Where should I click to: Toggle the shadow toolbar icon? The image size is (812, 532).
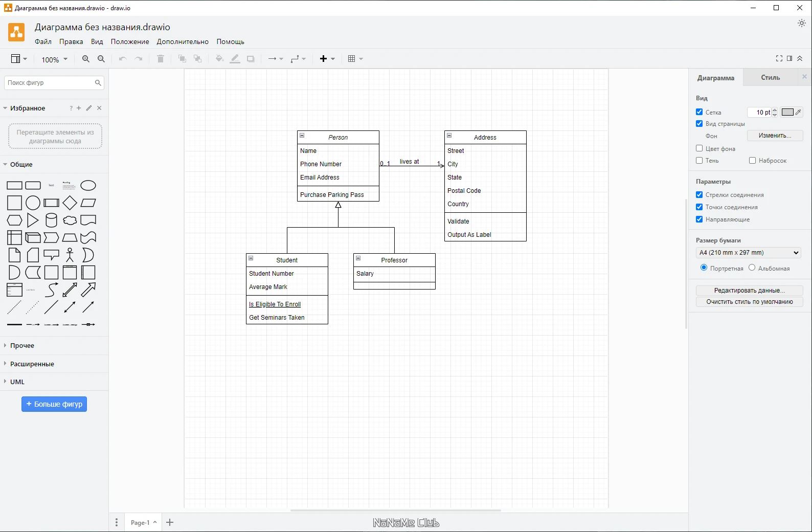[251, 59]
